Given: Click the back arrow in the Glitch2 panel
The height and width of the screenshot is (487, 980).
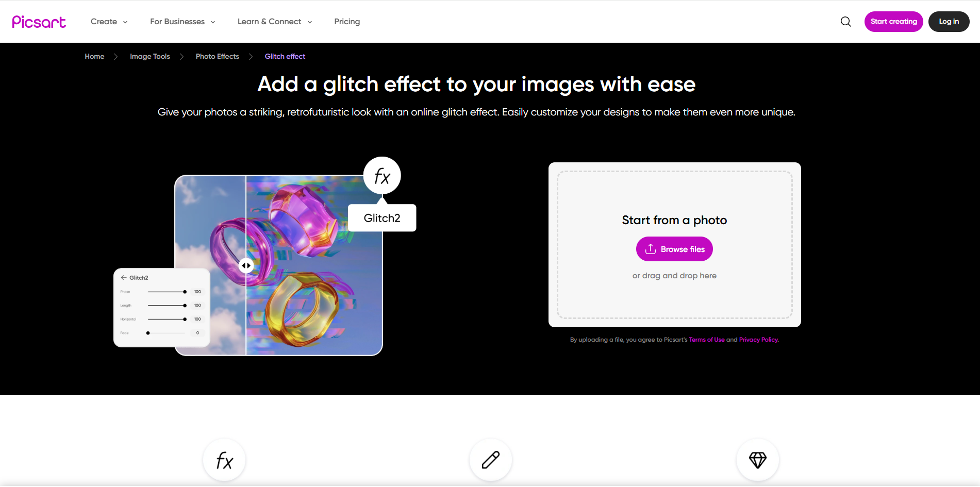Looking at the screenshot, I should pos(123,277).
